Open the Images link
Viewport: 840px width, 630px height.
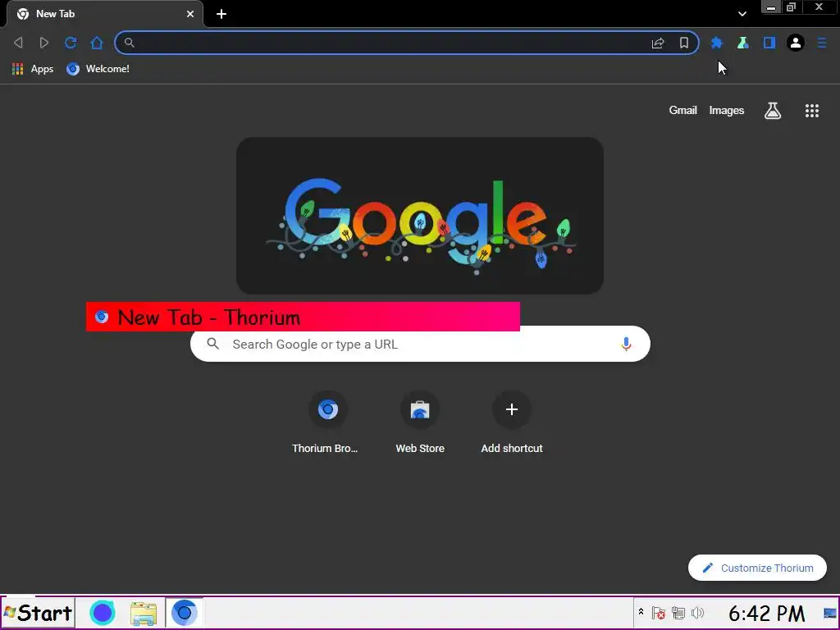point(727,111)
